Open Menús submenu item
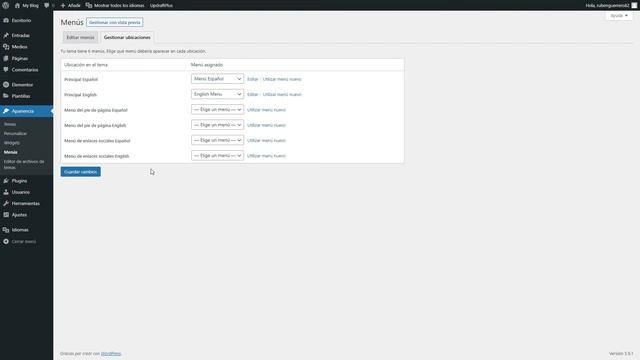Image resolution: width=640 pixels, height=360 pixels. point(11,152)
